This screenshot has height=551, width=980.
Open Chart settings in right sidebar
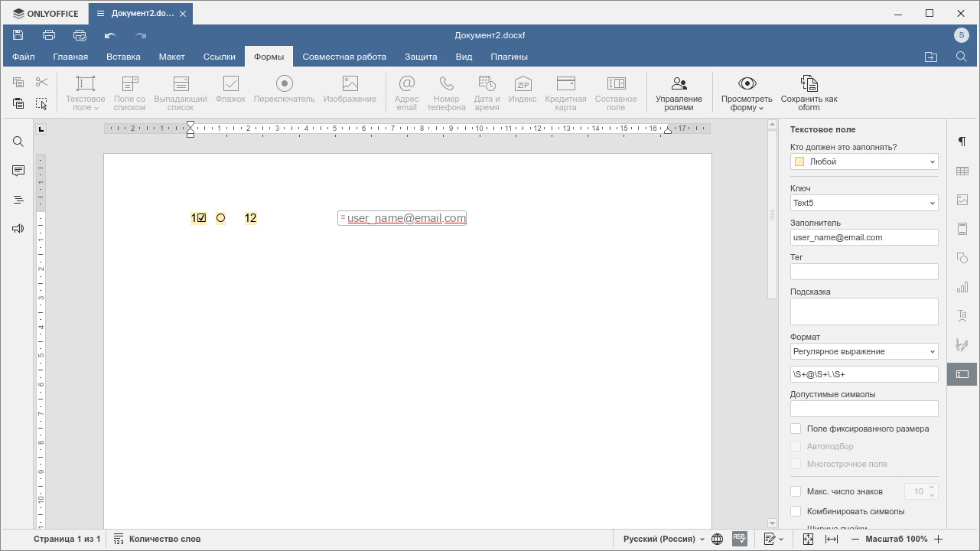(x=962, y=287)
